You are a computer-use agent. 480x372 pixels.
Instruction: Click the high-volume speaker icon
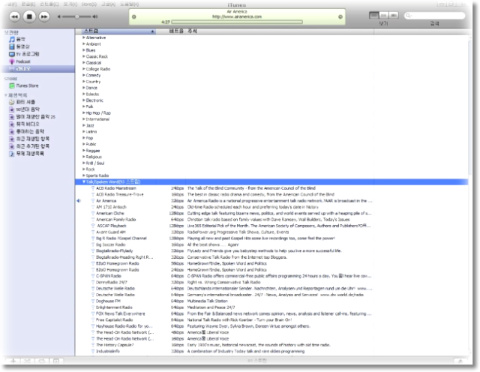click(95, 16)
